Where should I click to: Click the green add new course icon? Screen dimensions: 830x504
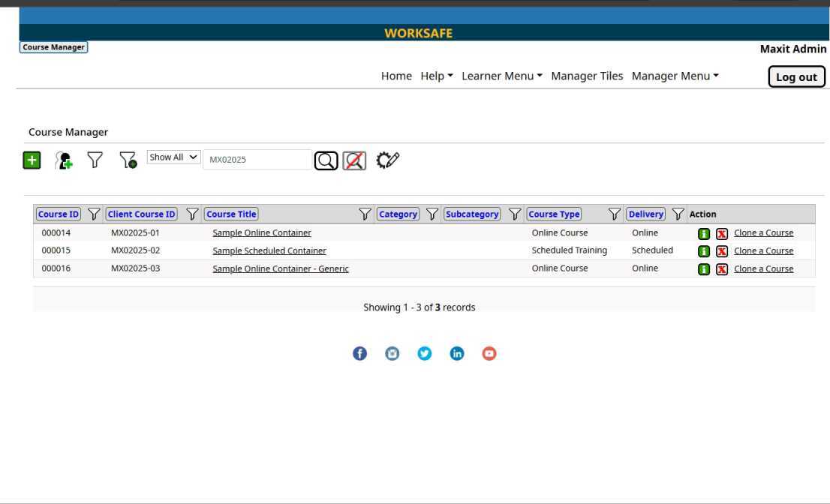click(32, 160)
